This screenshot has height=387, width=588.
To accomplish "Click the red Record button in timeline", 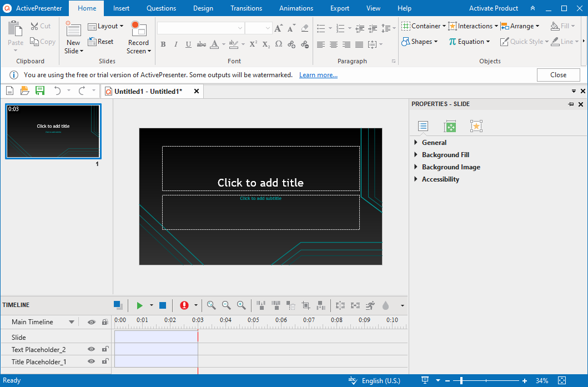I will click(184, 305).
